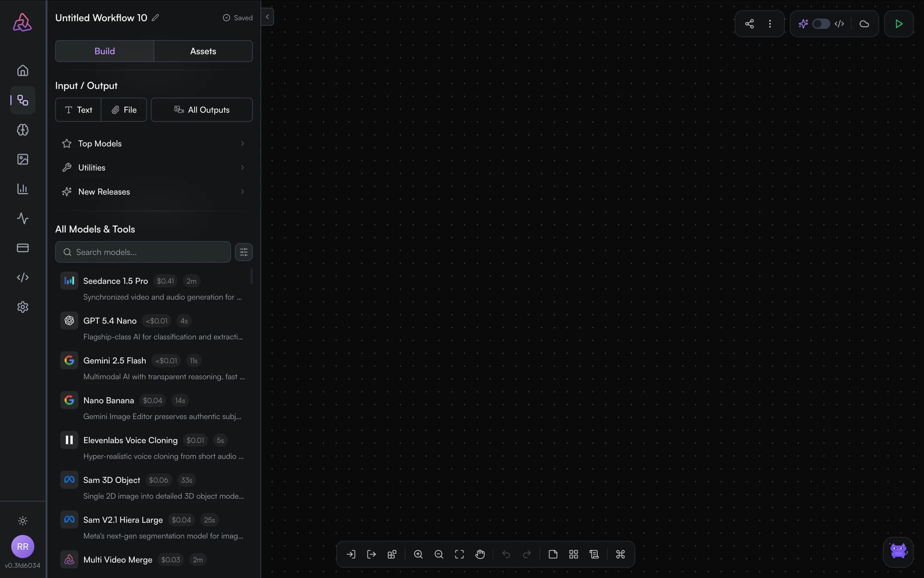The height and width of the screenshot is (578, 924).
Task: Open the activity pulse sidebar icon
Action: click(23, 218)
